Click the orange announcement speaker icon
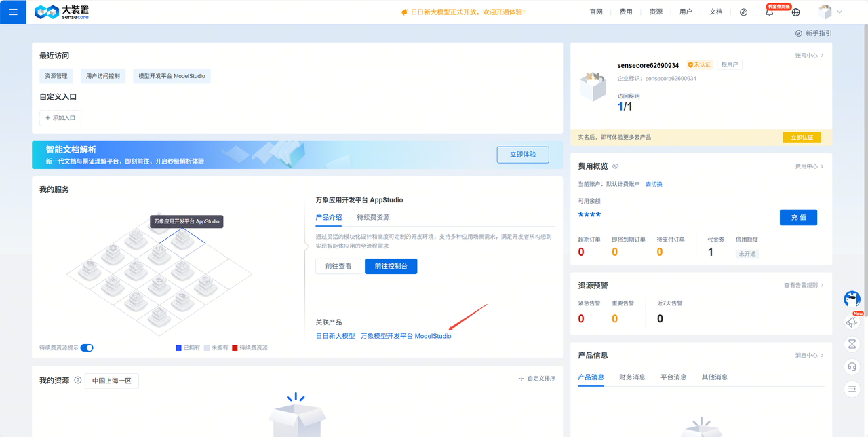 click(x=404, y=12)
